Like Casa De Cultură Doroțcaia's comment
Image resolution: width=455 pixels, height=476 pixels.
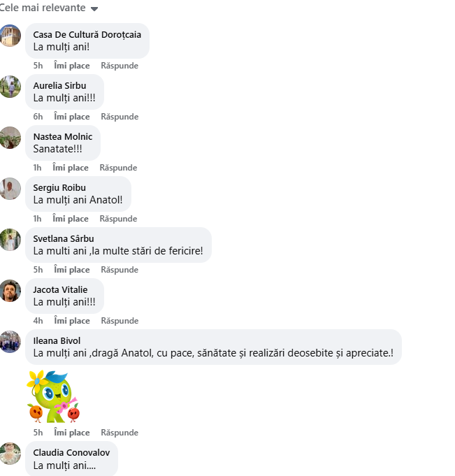[x=72, y=66]
